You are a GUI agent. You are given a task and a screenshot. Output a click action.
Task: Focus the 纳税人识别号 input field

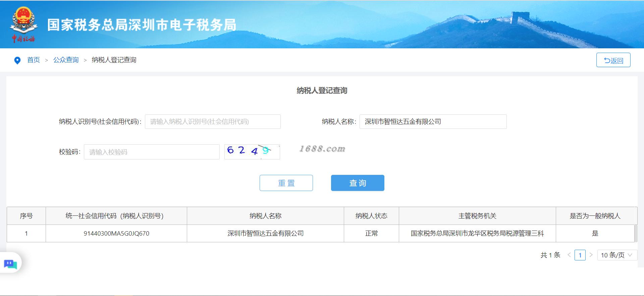[213, 121]
